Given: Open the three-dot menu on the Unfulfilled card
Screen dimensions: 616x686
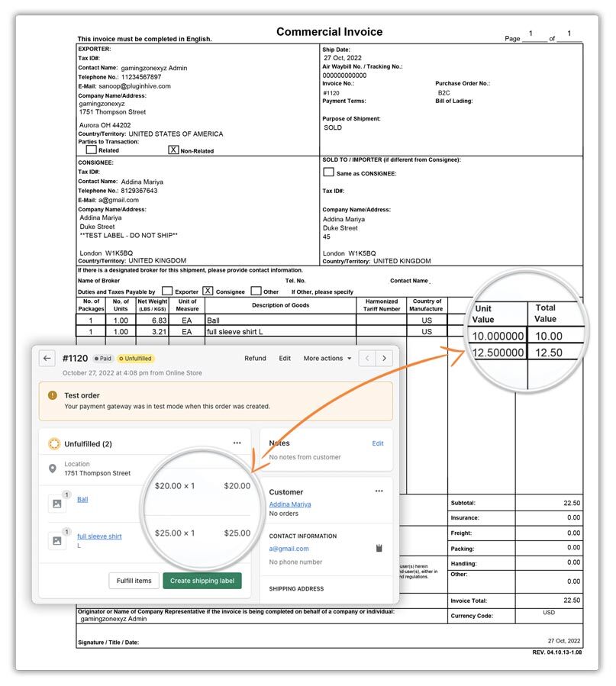Looking at the screenshot, I should click(x=237, y=443).
